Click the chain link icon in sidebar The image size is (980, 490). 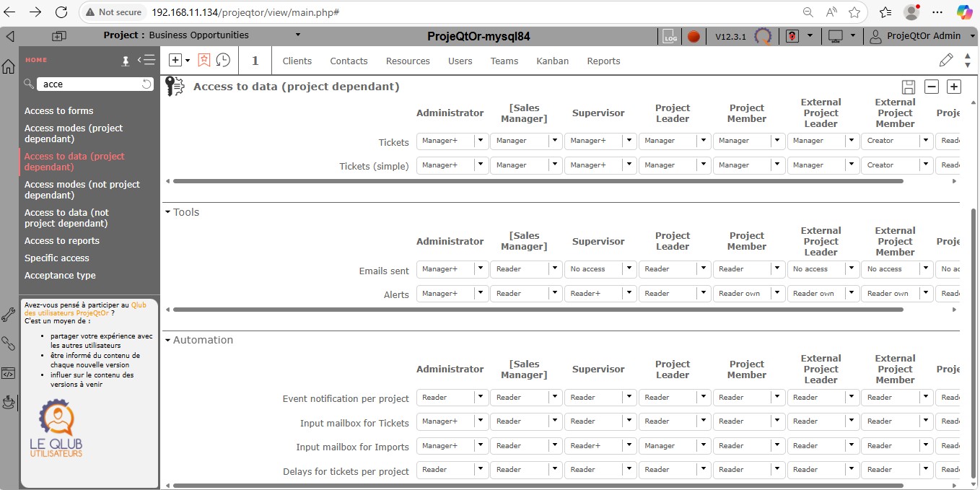[x=9, y=344]
